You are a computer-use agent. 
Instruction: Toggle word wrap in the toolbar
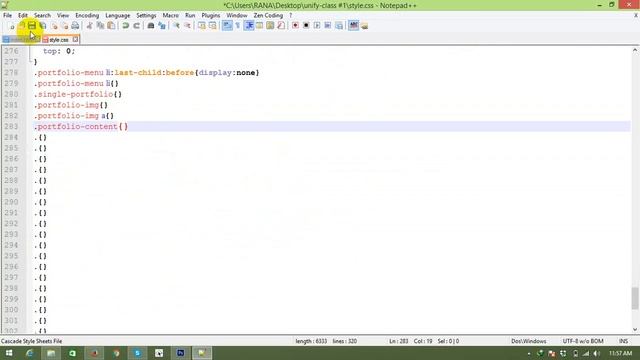coord(227,26)
